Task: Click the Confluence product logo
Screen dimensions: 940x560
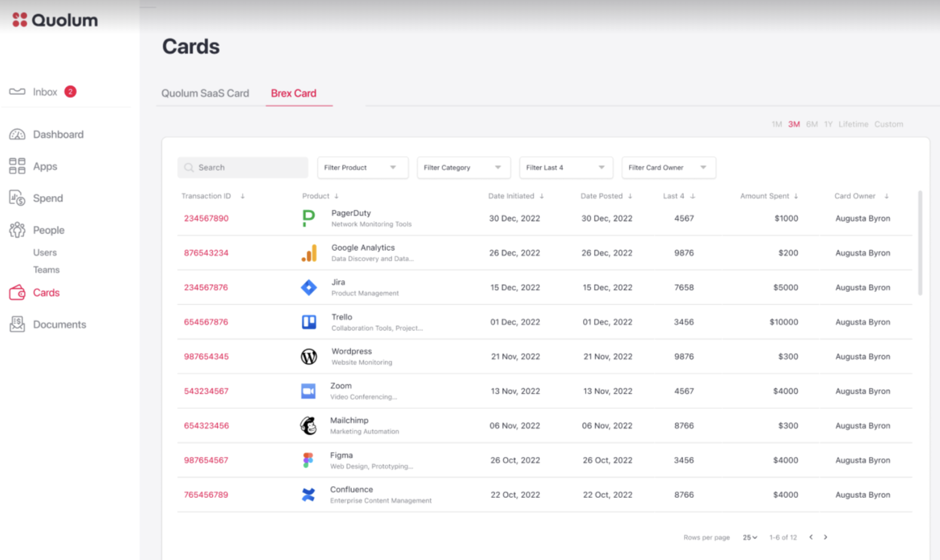Action: (308, 495)
